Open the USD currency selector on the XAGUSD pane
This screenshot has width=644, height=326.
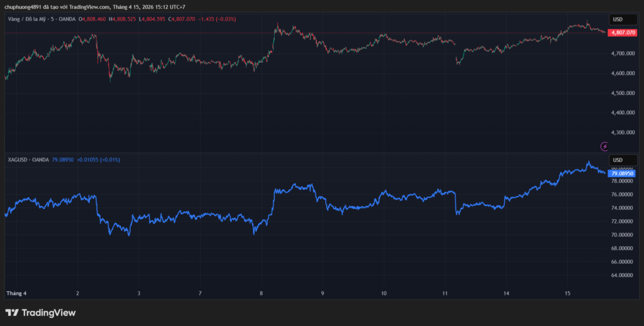point(618,160)
